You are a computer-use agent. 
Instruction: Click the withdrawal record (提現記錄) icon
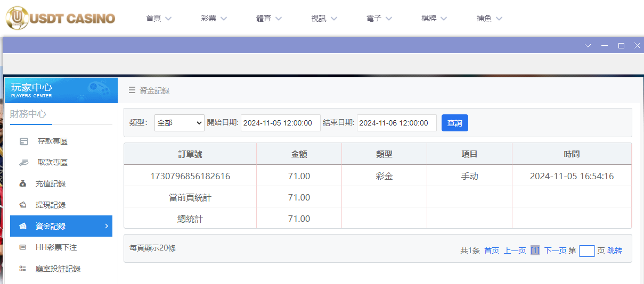click(x=23, y=205)
